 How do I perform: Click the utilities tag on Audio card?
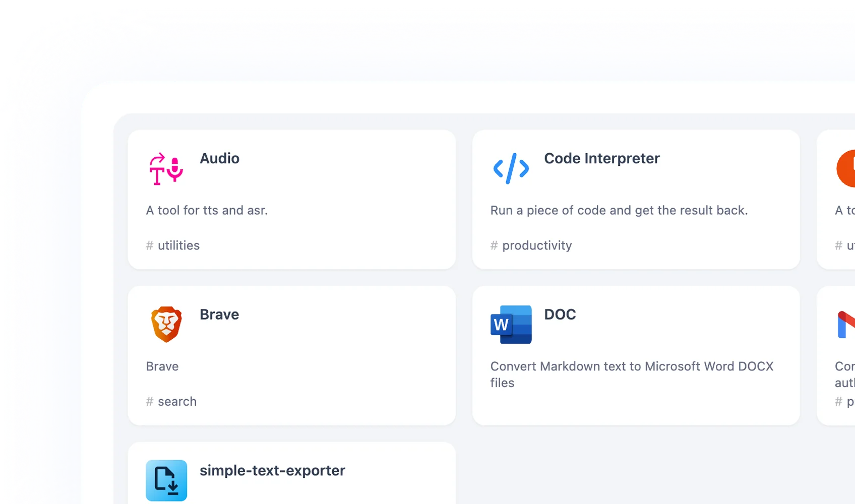(173, 245)
